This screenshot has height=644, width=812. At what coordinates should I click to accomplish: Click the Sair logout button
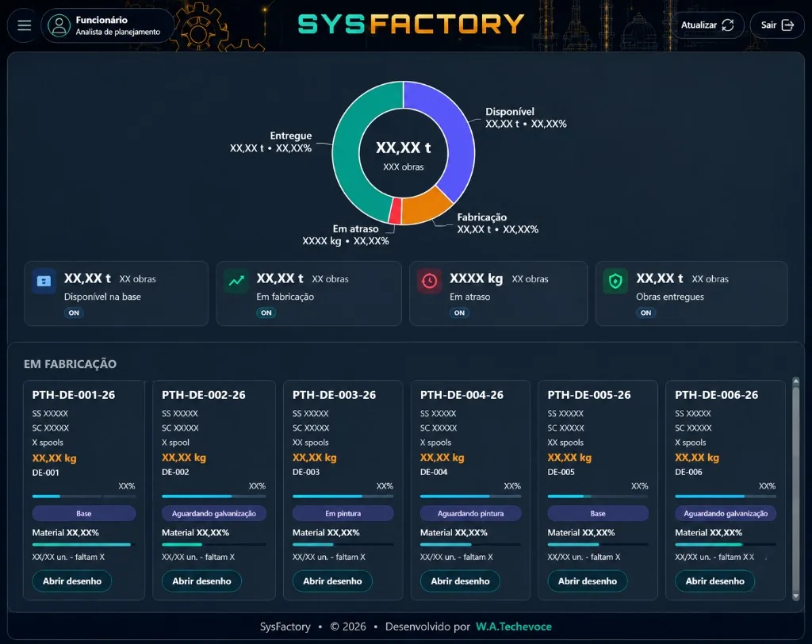click(777, 25)
